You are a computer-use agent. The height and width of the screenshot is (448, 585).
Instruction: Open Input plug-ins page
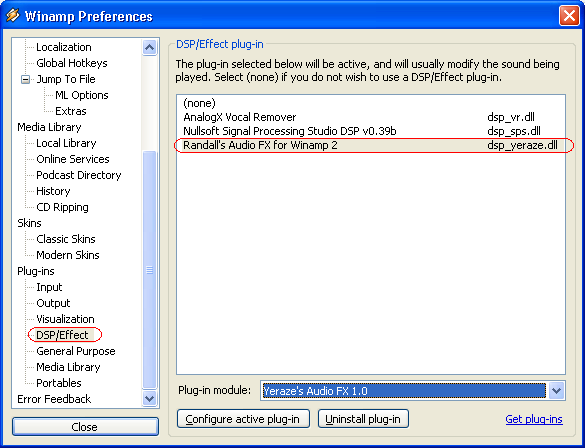coord(49,287)
